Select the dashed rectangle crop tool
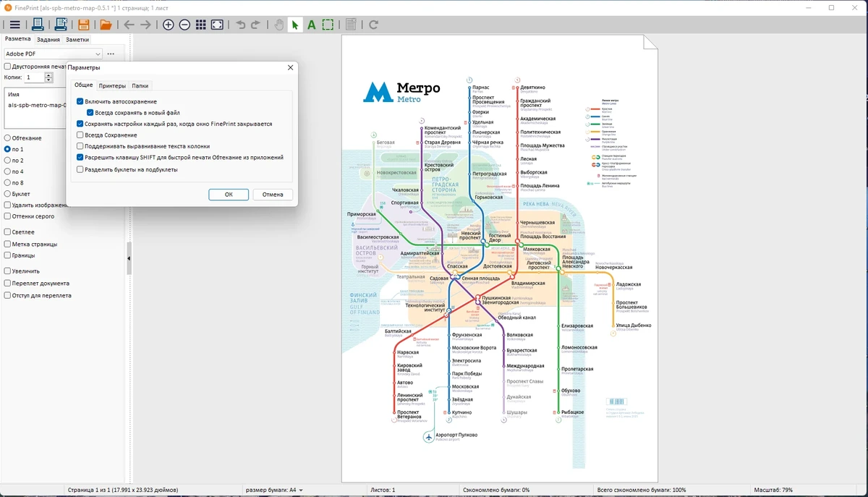The width and height of the screenshot is (868, 497). tap(328, 25)
